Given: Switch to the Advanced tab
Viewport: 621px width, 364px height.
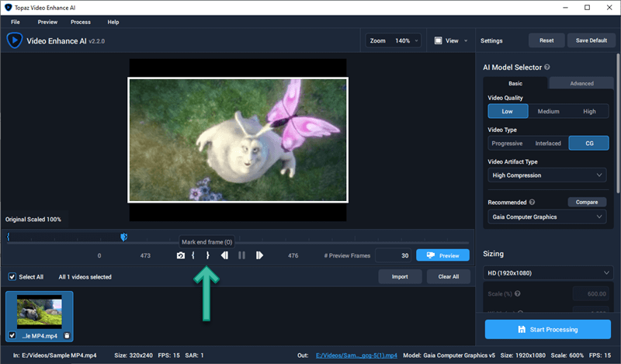Looking at the screenshot, I should (x=581, y=83).
